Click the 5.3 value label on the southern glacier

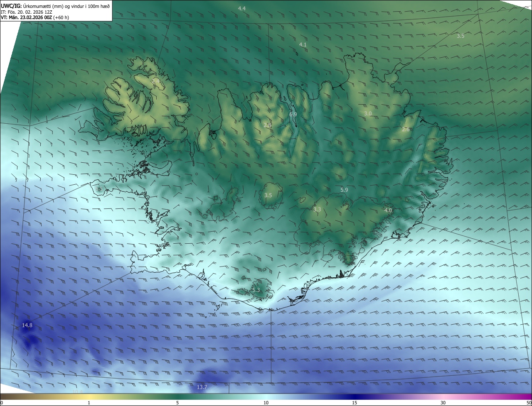[x=256, y=290]
